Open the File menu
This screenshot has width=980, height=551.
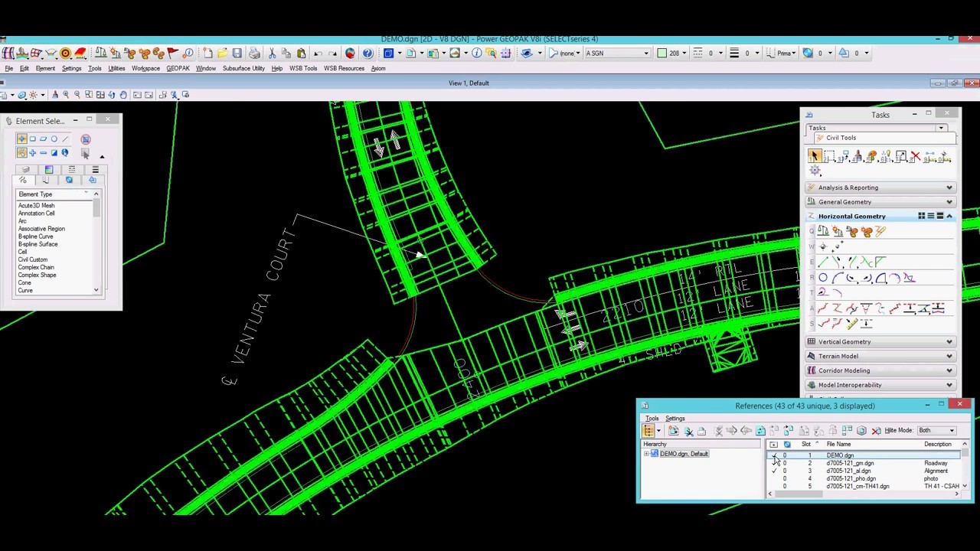pos(9,69)
